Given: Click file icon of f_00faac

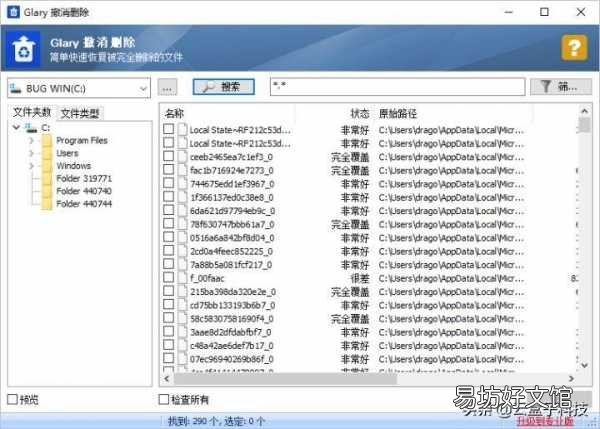Looking at the screenshot, I should (183, 278).
